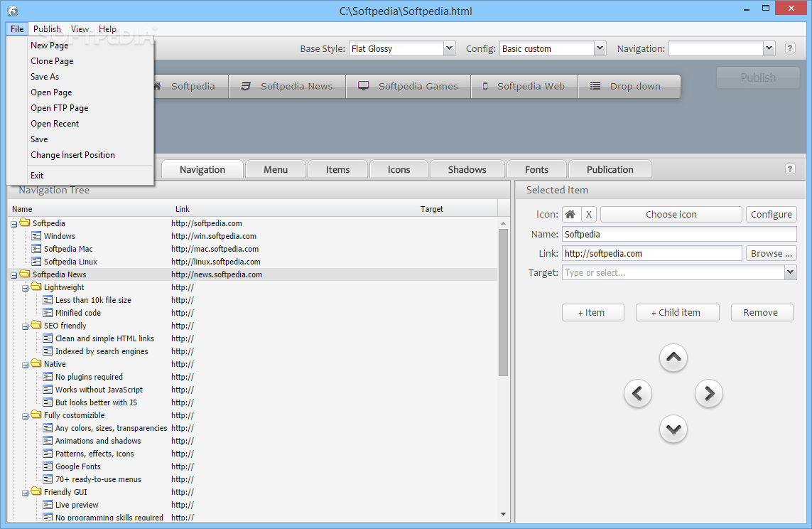Click page icon next to Softpedia Mac
This screenshot has width=812, height=529.
pyautogui.click(x=36, y=249)
